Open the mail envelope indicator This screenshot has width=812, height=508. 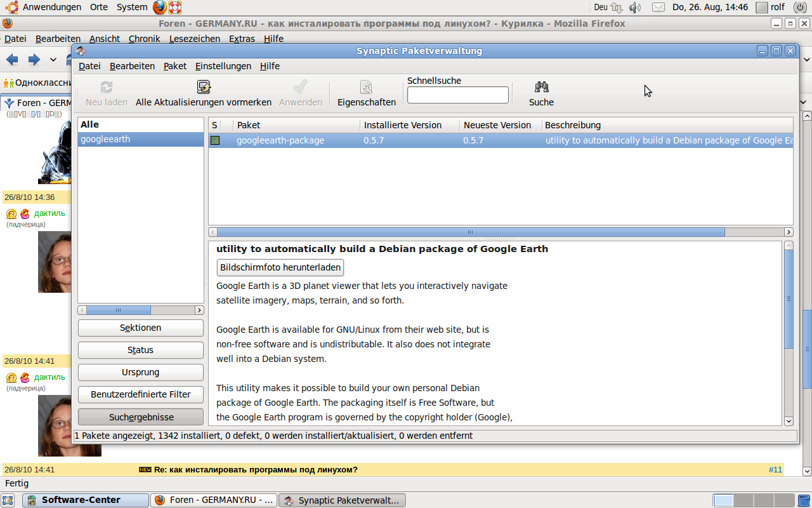pyautogui.click(x=658, y=8)
